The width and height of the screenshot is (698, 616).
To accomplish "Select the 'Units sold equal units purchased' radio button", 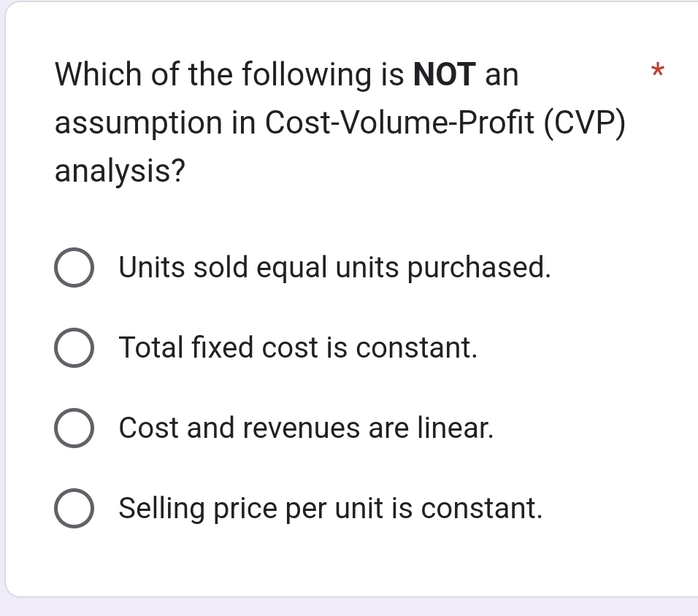I will click(73, 269).
